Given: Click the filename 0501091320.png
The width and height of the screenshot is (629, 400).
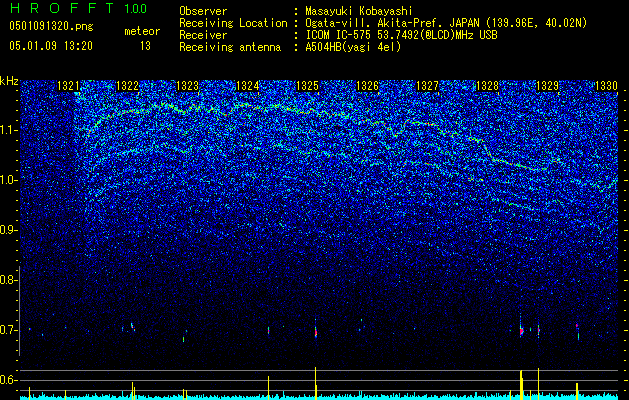Looking at the screenshot, I should tap(51, 27).
